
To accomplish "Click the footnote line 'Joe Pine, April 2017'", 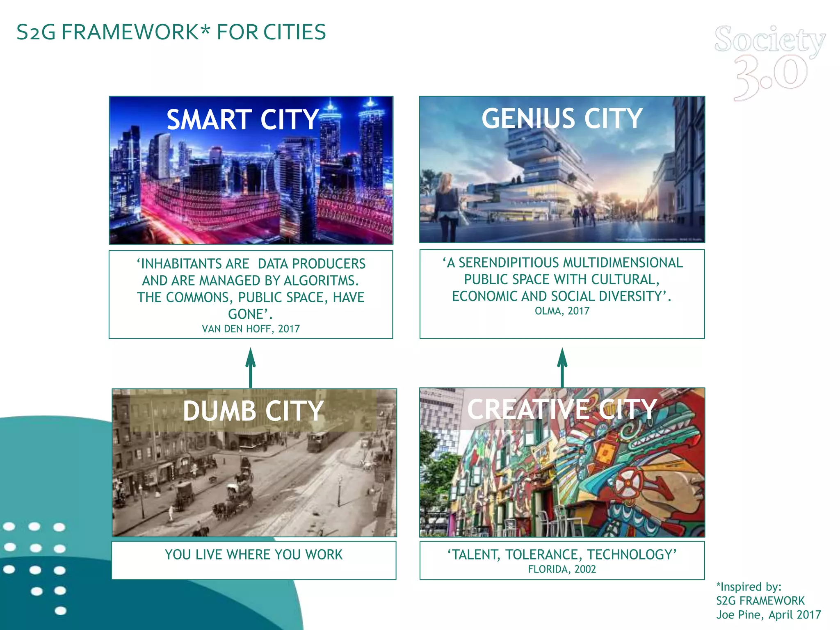I will click(769, 615).
